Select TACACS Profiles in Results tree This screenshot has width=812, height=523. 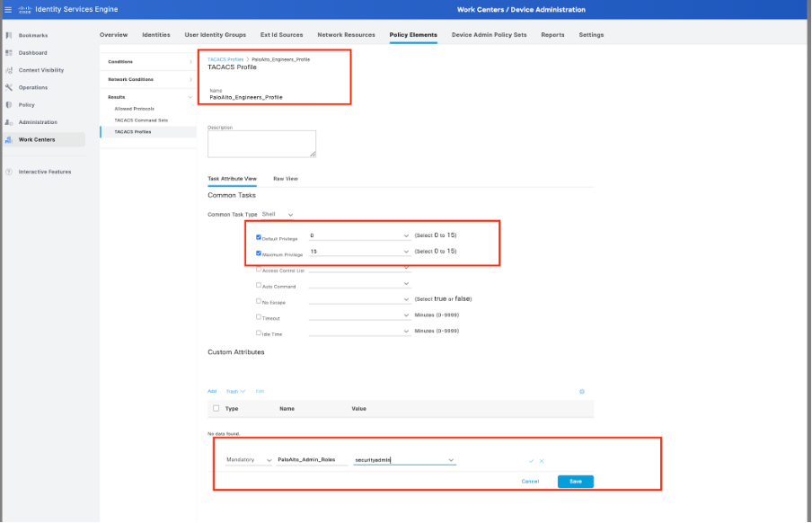pos(133,132)
